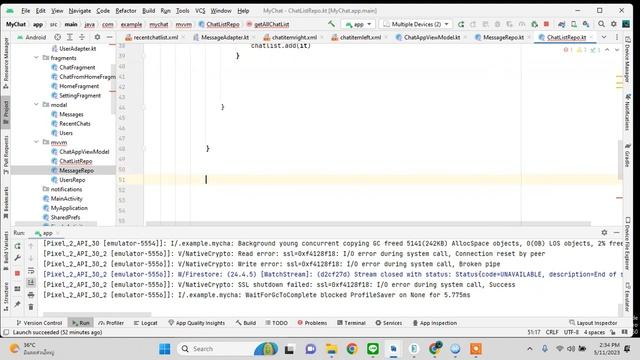
Task: Open project panel options gear
Action: (x=97, y=37)
